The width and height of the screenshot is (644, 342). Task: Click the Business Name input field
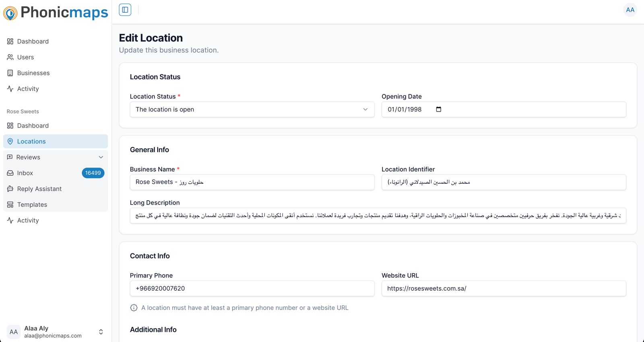tap(252, 182)
